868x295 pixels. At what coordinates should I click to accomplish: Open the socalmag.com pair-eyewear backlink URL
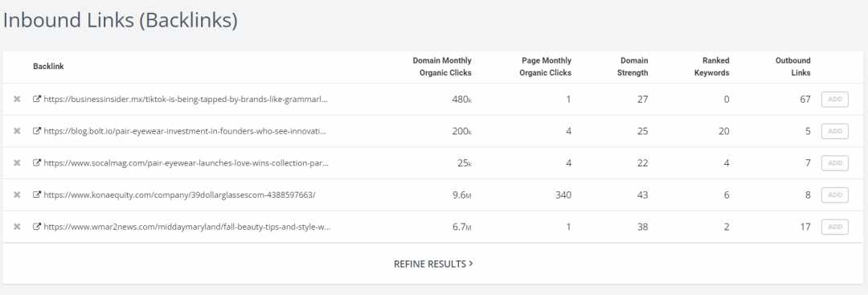pyautogui.click(x=186, y=163)
